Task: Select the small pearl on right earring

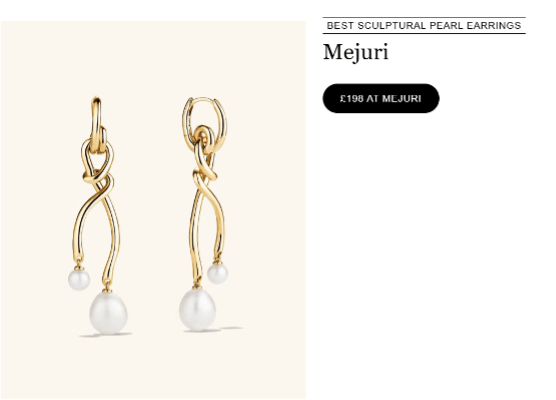Action: coord(217,273)
